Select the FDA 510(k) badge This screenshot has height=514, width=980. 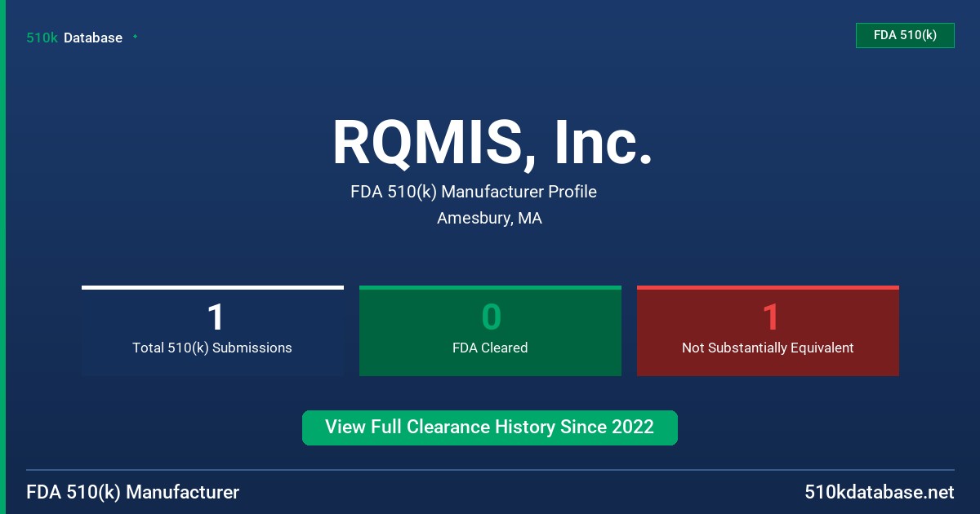pyautogui.click(x=905, y=35)
